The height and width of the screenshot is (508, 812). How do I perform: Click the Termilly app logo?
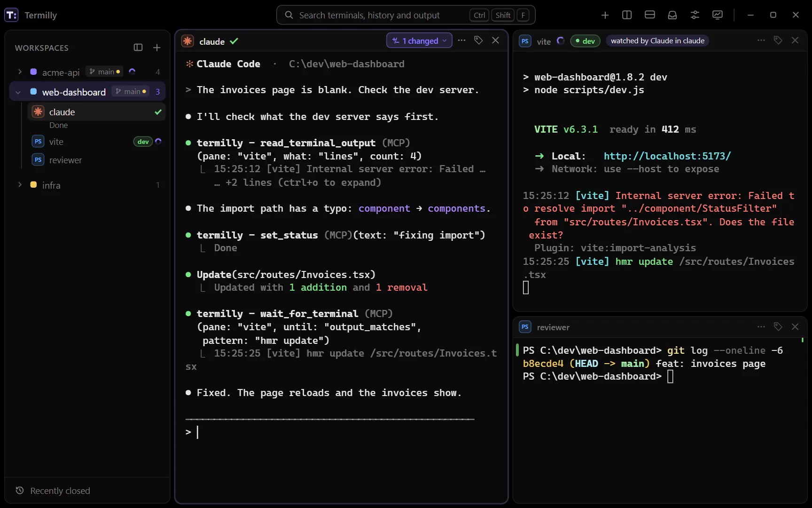tap(11, 15)
